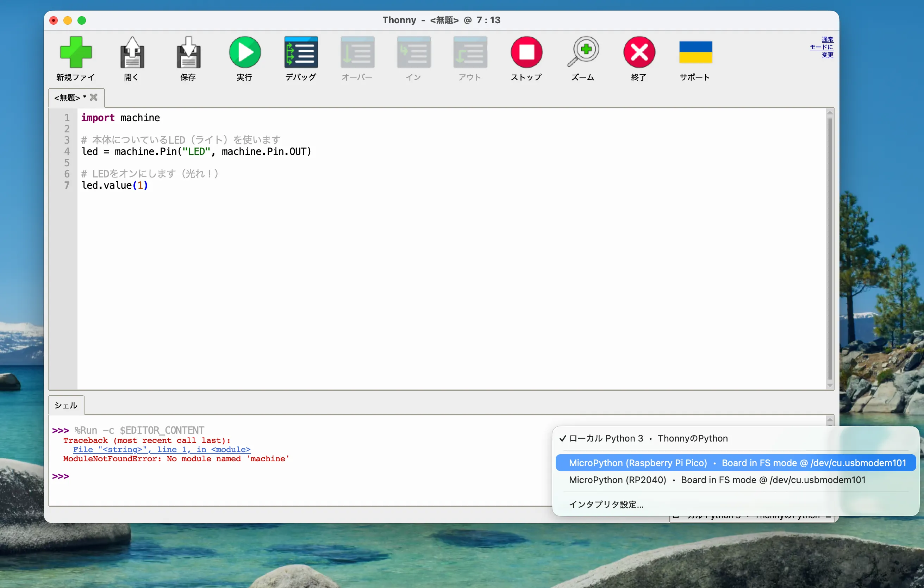Click the 通常モードに変更 link
This screenshot has height=588, width=924.
point(822,47)
